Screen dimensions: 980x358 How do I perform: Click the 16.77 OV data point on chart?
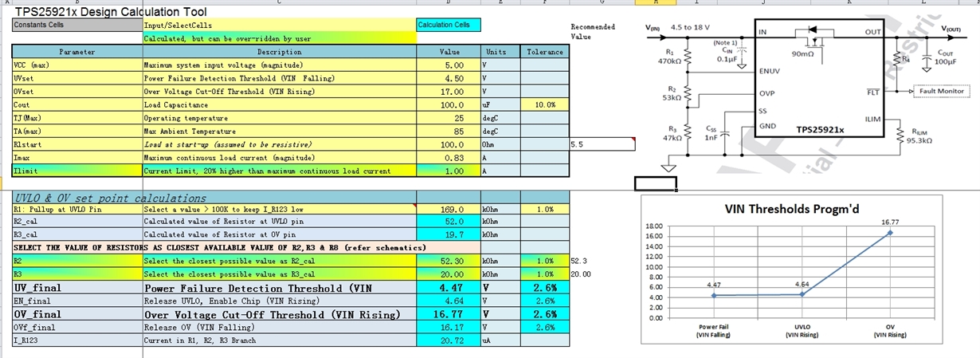point(890,232)
